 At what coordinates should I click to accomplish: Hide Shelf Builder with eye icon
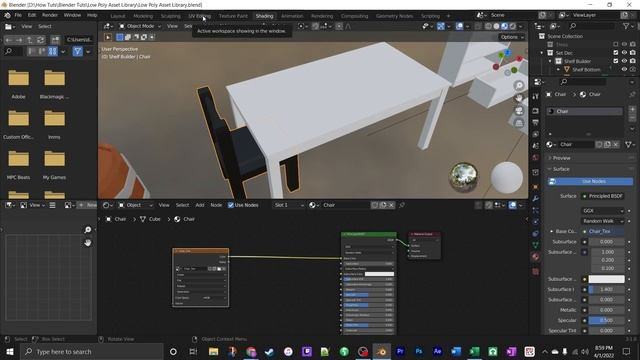tap(624, 61)
